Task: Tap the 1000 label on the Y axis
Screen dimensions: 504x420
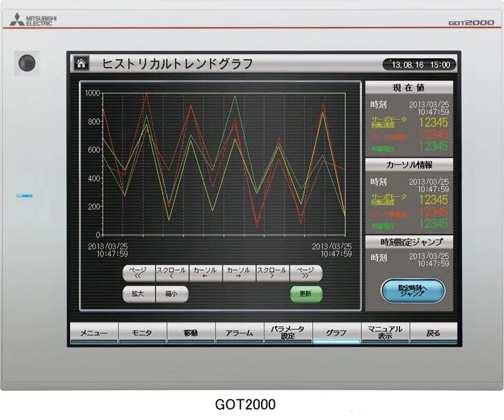Action: (93, 93)
